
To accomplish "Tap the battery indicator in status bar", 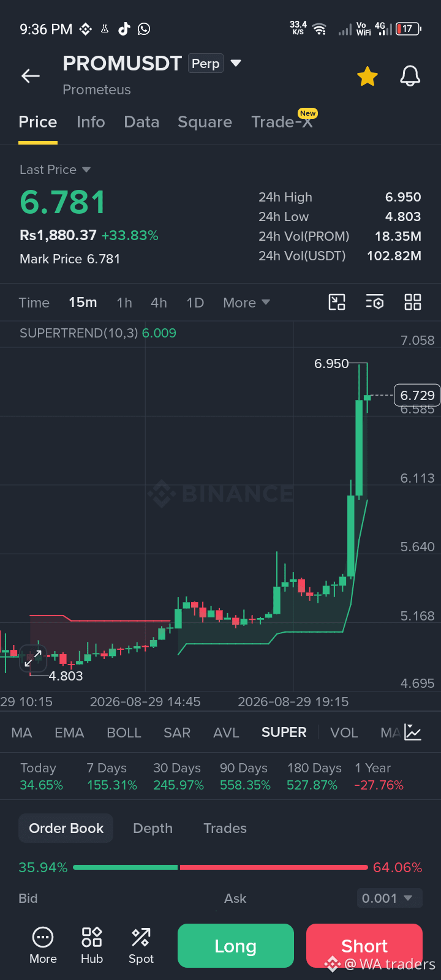I will (x=408, y=28).
